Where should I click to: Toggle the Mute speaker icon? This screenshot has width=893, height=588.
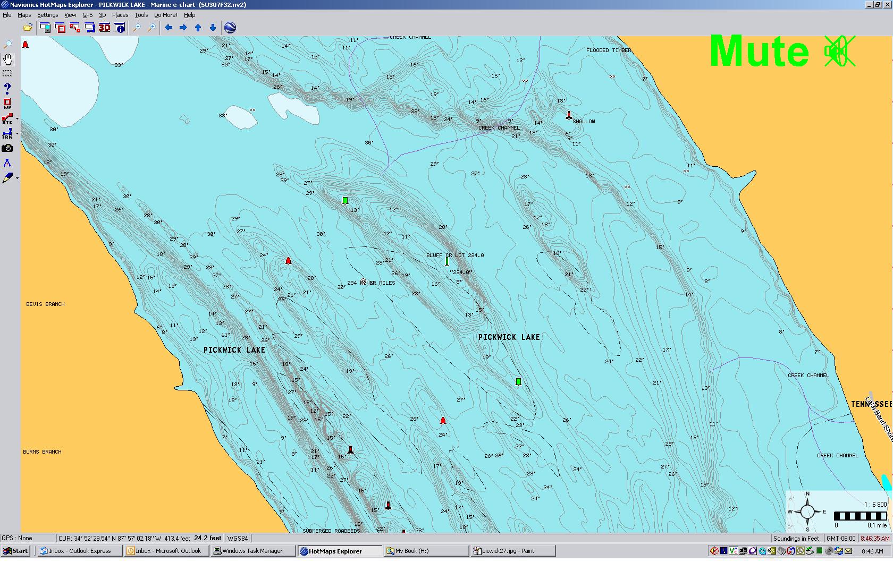point(839,52)
